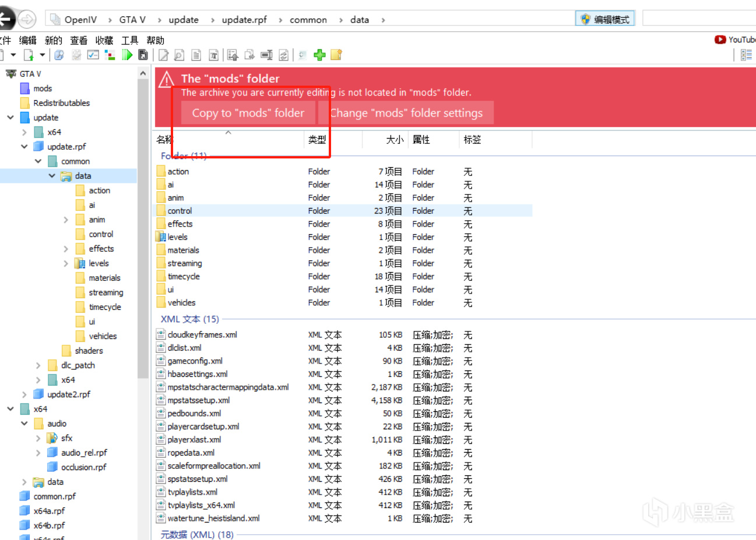Expand the effects folder in tree
Viewport: 756px width, 540px height.
coord(66,249)
